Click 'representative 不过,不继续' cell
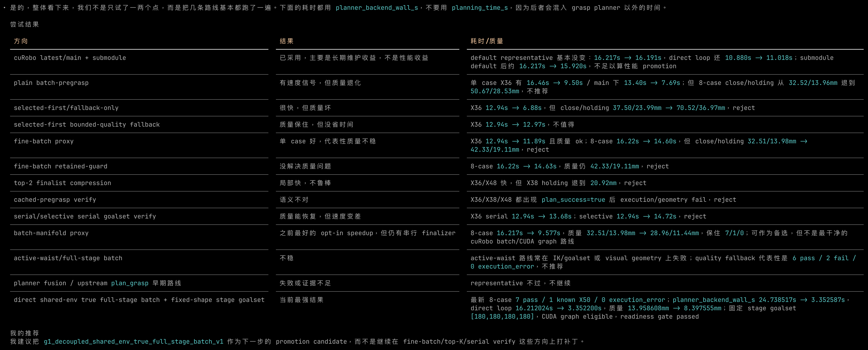Image resolution: width=868 pixels, height=350 pixels. (521, 283)
